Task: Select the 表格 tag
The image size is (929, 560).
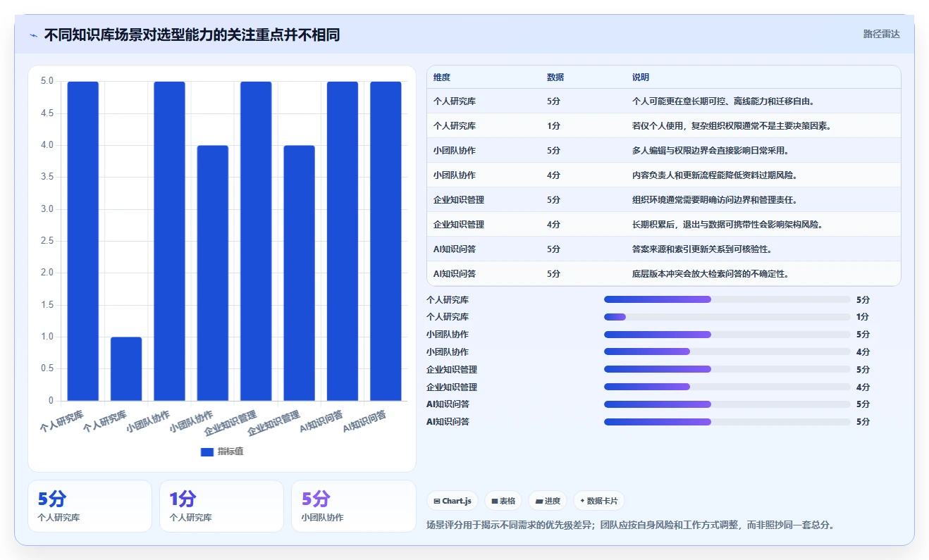Action: click(503, 501)
